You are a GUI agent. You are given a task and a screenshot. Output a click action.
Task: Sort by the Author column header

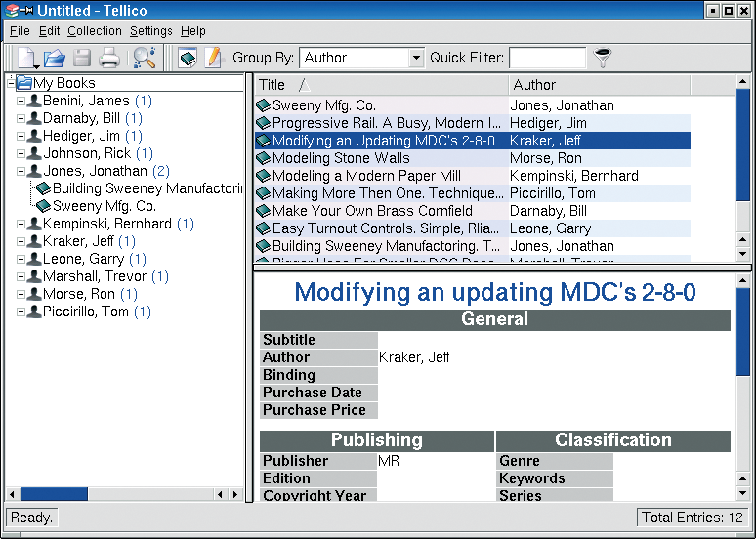click(600, 85)
